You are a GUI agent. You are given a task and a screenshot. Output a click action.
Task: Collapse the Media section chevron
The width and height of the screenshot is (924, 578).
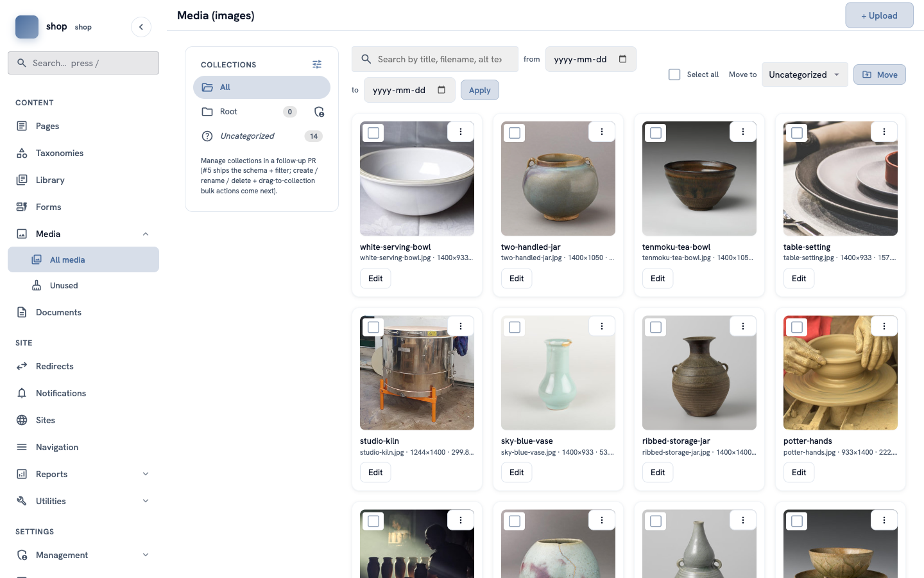146,234
